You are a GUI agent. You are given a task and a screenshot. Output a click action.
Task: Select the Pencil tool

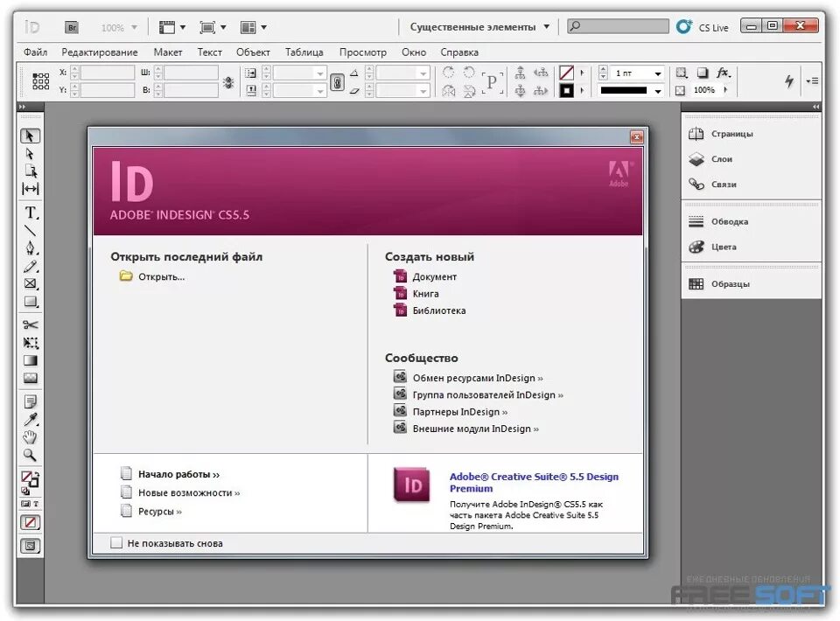[31, 266]
